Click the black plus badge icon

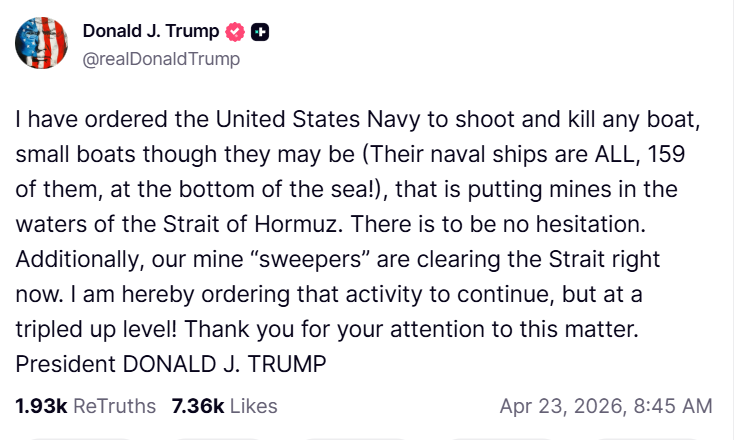coord(260,32)
